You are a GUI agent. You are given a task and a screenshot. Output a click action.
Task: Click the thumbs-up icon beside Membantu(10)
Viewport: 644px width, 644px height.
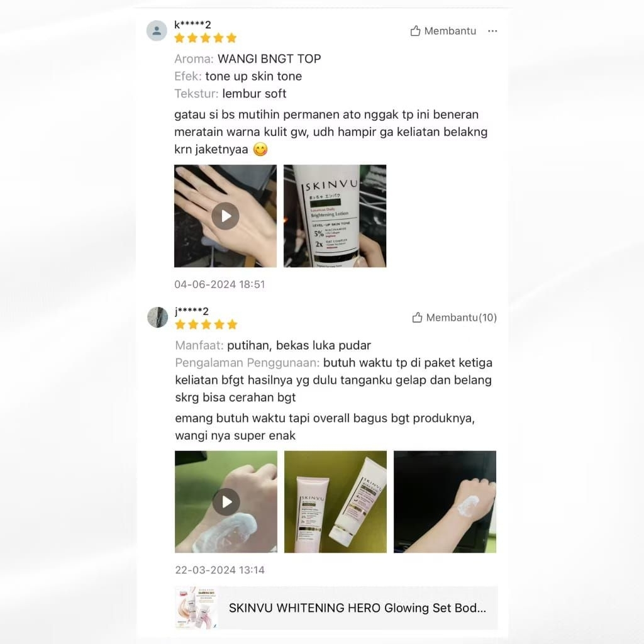tap(417, 318)
